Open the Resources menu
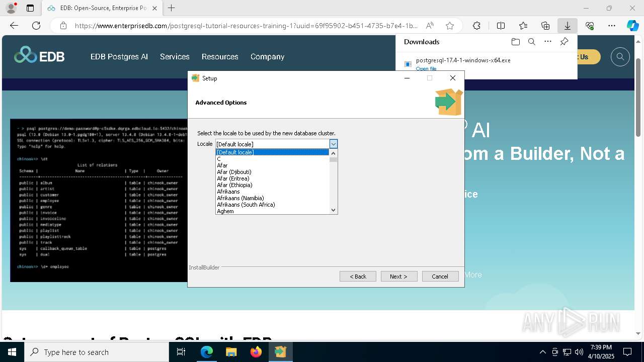This screenshot has width=644, height=362. 220,57
